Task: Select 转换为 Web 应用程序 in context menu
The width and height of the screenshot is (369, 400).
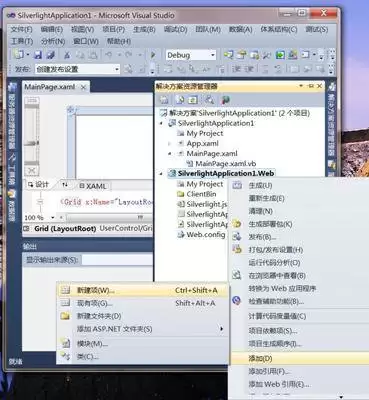Action: click(282, 288)
